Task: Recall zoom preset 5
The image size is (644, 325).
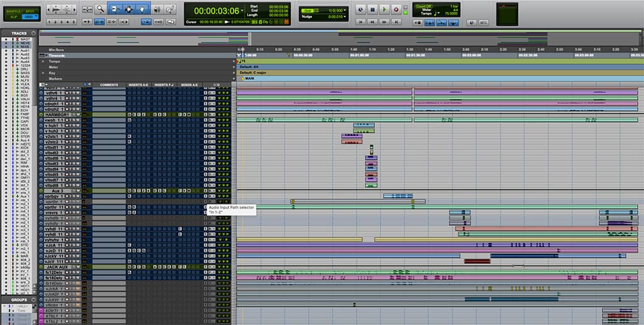Action: 74,22
